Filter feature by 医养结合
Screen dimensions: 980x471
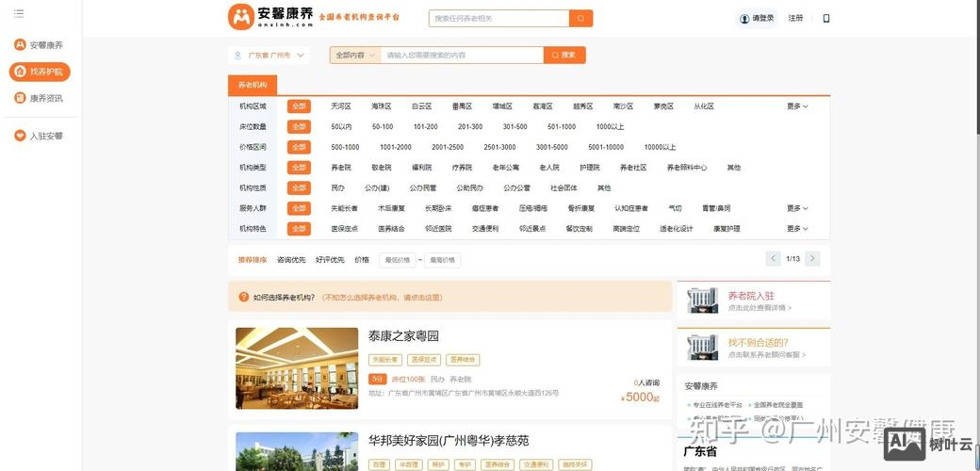[x=391, y=229]
